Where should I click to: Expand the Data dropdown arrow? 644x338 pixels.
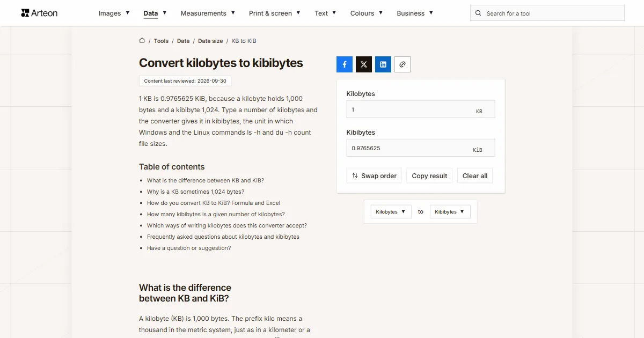165,13
